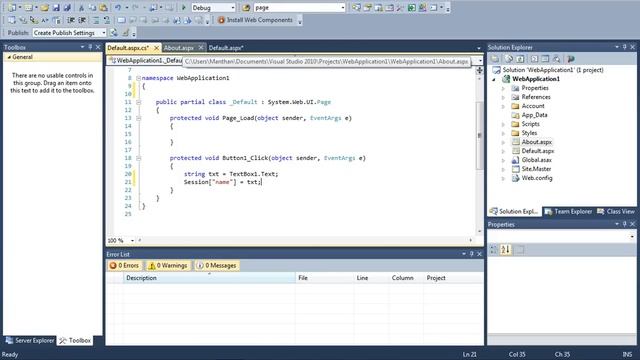Close the About.aspx tab

[200, 48]
